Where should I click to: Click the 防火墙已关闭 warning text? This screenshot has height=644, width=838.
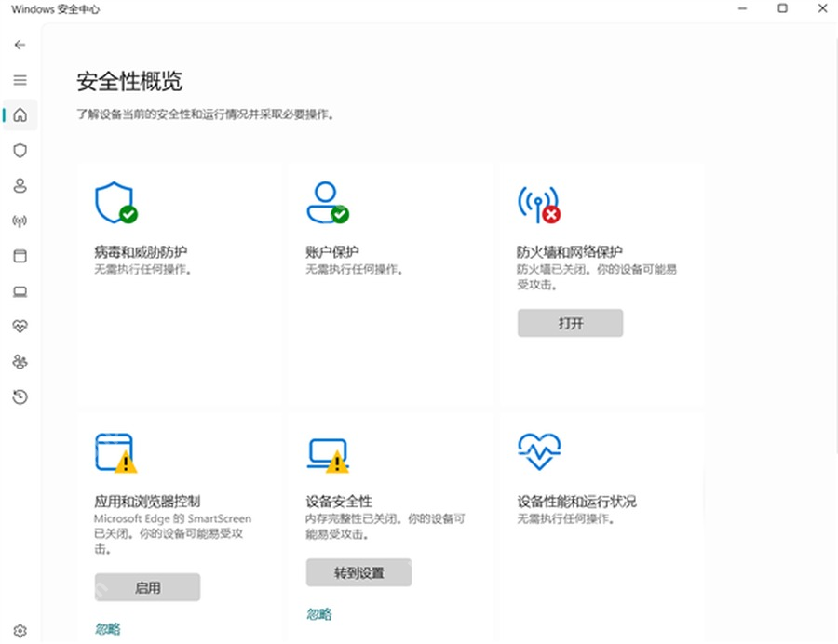click(x=597, y=276)
